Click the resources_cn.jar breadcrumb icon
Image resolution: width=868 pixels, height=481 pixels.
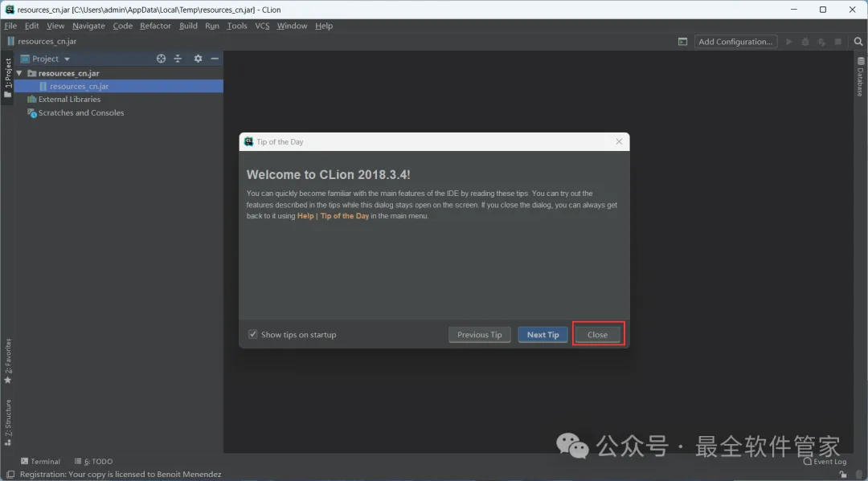(x=10, y=42)
